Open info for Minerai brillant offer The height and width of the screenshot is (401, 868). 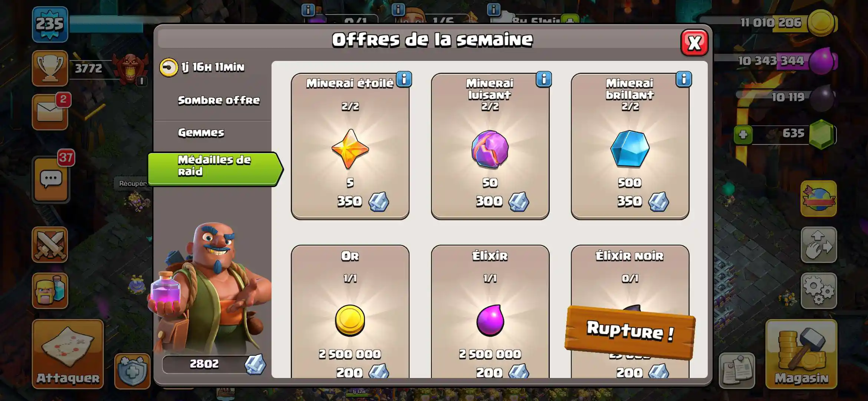684,79
